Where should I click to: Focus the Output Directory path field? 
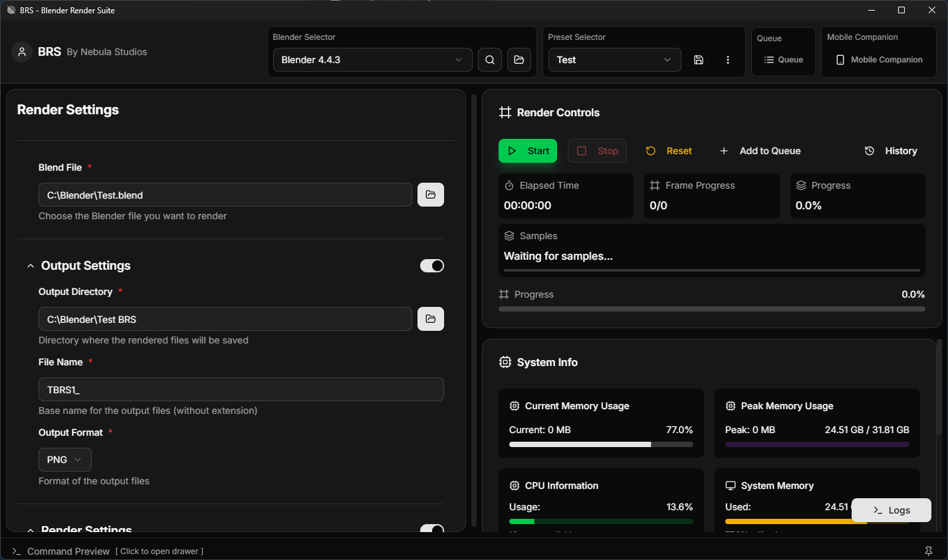click(x=225, y=319)
